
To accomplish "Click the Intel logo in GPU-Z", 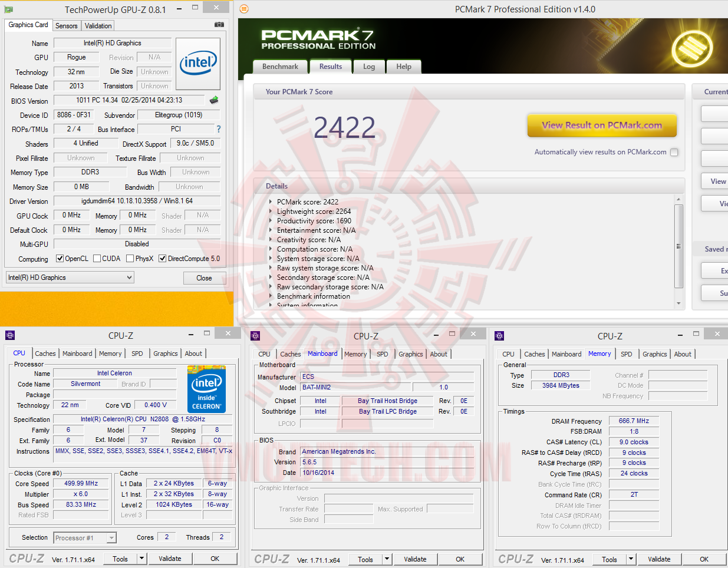I will pyautogui.click(x=198, y=64).
